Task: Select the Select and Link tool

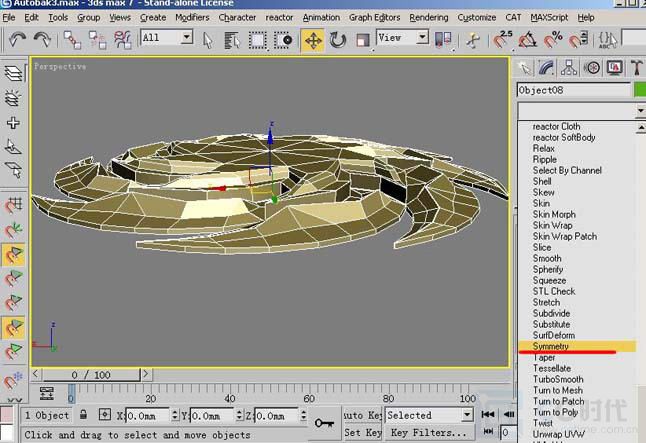Action: (73, 40)
